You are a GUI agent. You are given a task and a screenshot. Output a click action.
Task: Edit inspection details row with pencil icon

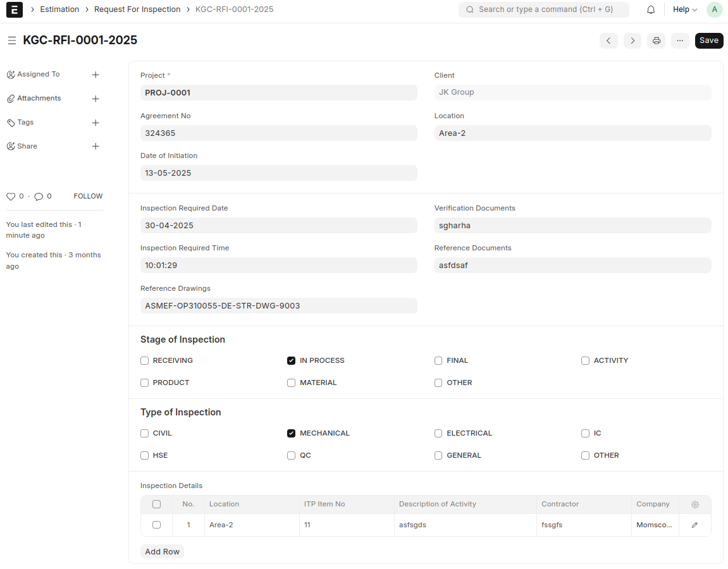coord(694,525)
